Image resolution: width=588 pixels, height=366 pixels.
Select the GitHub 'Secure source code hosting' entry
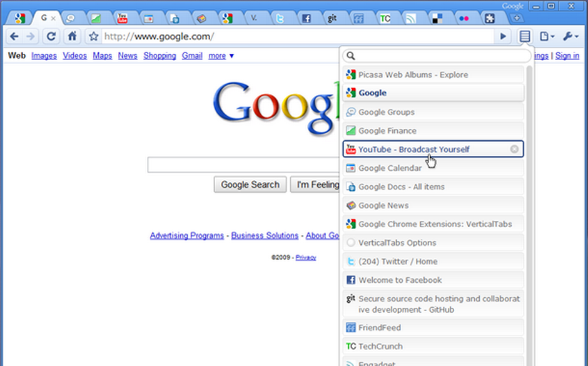(433, 304)
